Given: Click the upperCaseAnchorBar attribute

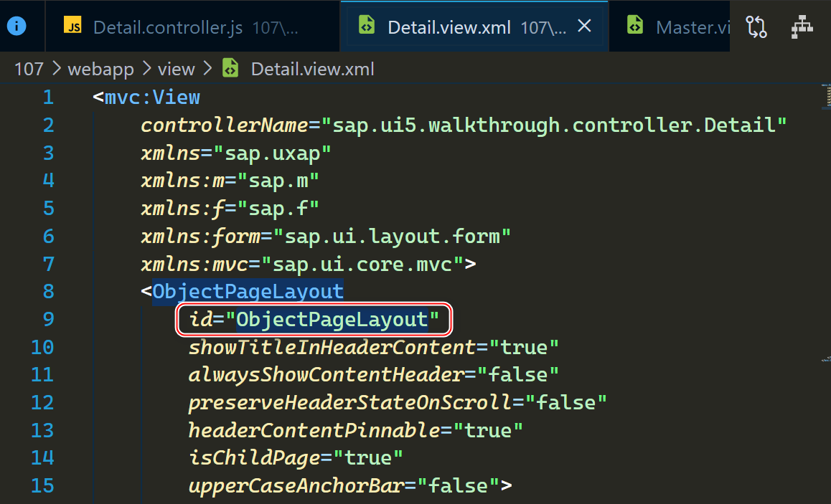Looking at the screenshot, I should [296, 486].
